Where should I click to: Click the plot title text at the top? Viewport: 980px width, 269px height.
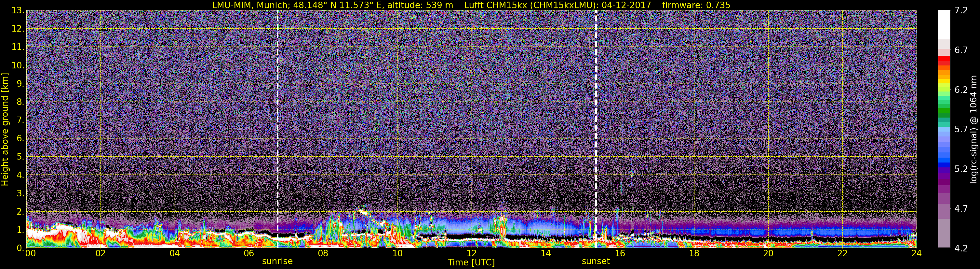click(x=471, y=5)
